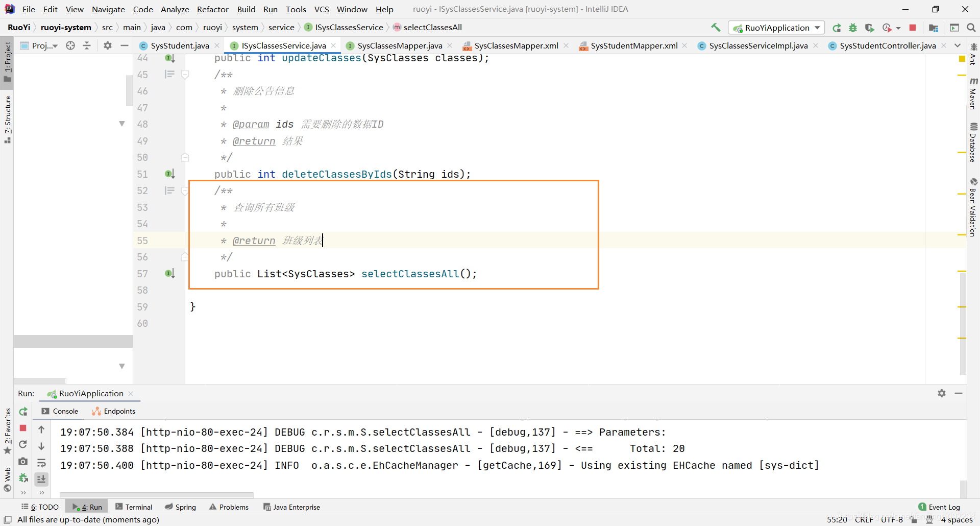Viewport: 980px width, 526px height.
Task: Toggle tool window bars icon in status bar
Action: tap(7, 519)
